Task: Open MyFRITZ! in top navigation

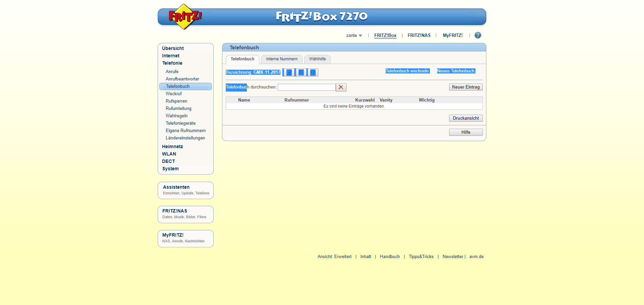Action: (x=452, y=36)
